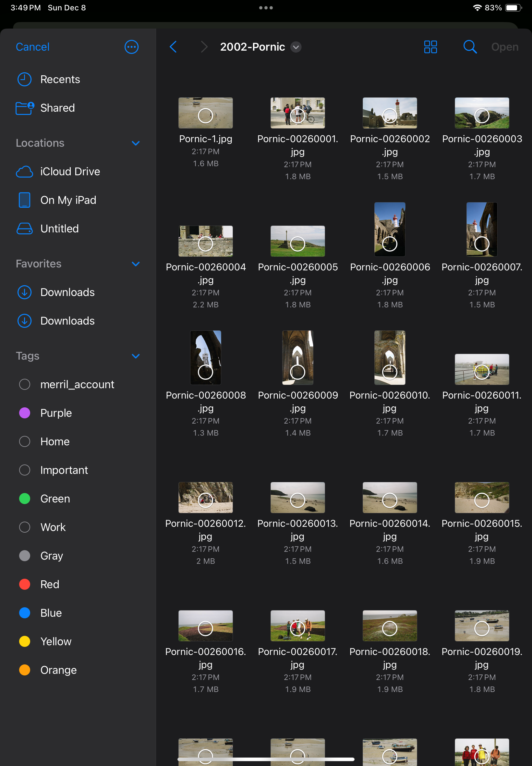This screenshot has height=766, width=532.
Task: Tick selection circle on Pornic-1.jpg
Action: (205, 116)
